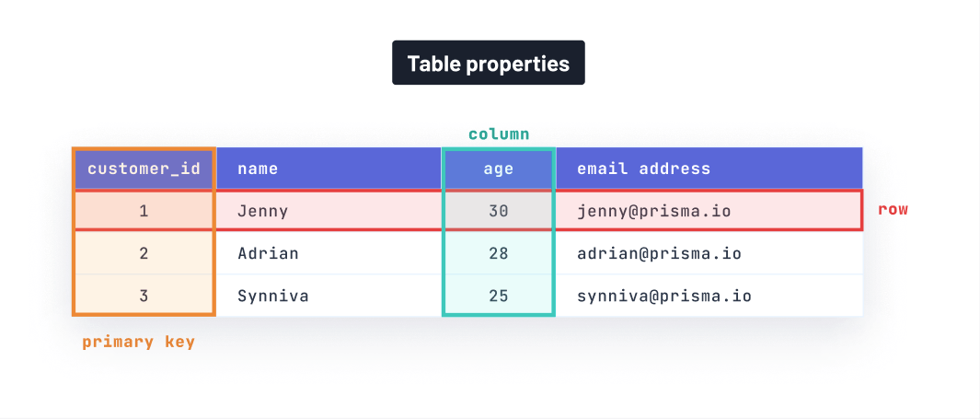Click the Synniva name cell

(x=329, y=296)
